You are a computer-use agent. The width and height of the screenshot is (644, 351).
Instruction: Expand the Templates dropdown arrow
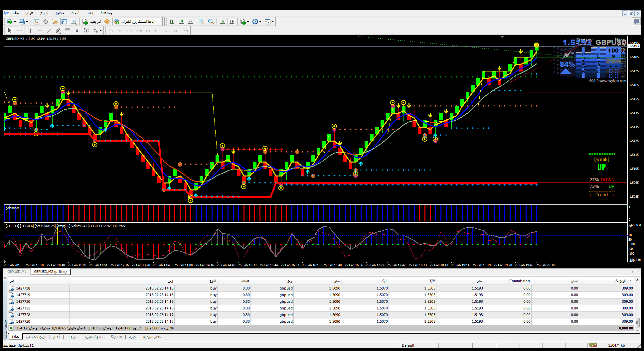point(272,22)
